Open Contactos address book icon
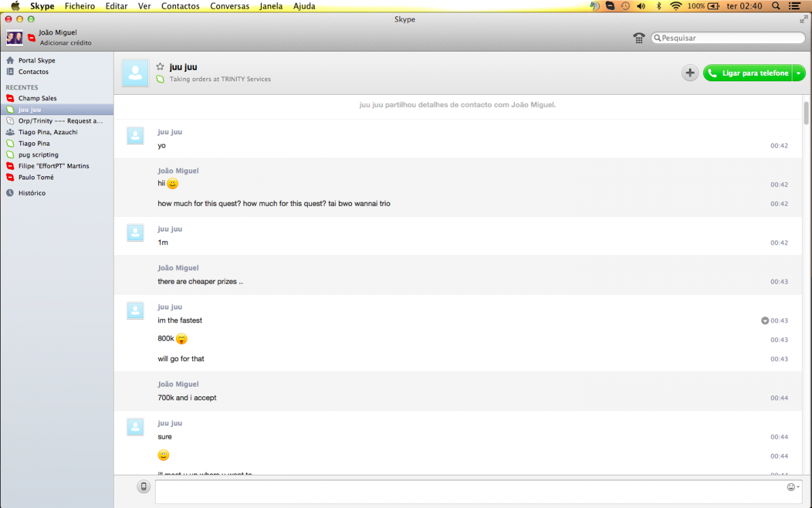 tap(10, 72)
